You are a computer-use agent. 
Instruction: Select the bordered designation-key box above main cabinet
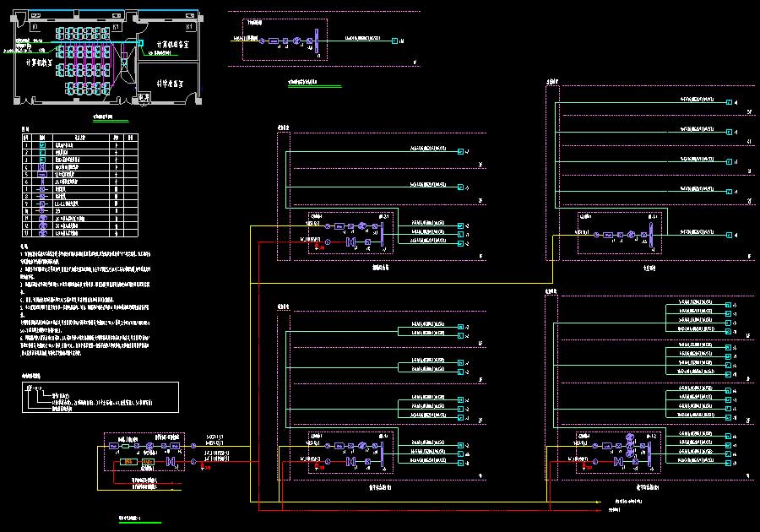[x=100, y=397]
